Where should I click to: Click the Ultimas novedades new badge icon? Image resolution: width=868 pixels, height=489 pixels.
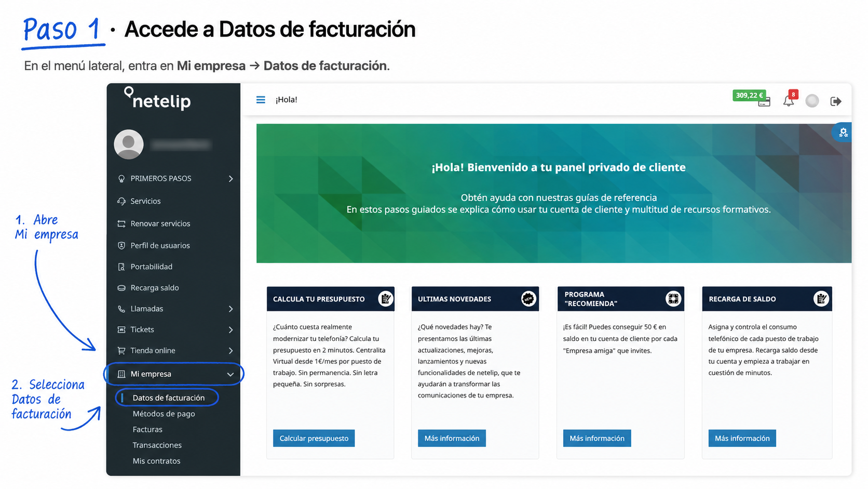(x=528, y=299)
